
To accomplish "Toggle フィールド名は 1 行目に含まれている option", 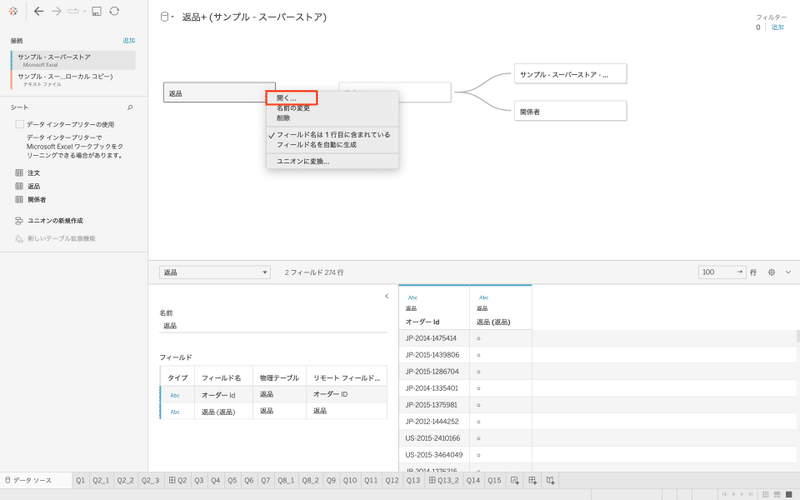I will tap(333, 135).
